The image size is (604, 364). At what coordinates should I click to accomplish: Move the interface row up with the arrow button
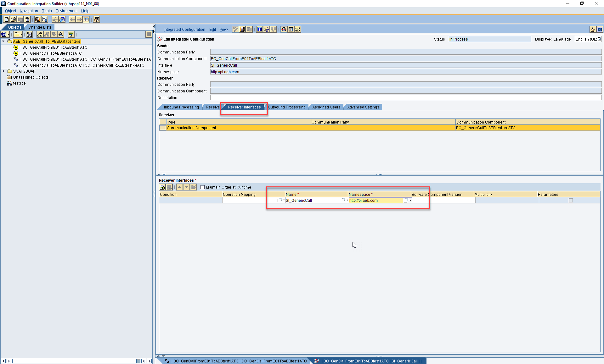pyautogui.click(x=179, y=187)
